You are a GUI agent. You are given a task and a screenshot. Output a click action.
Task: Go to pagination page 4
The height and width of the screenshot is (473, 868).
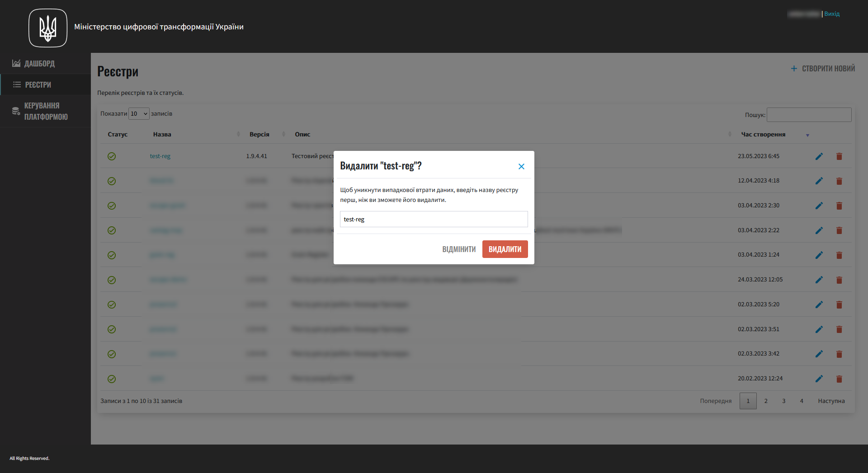point(802,401)
